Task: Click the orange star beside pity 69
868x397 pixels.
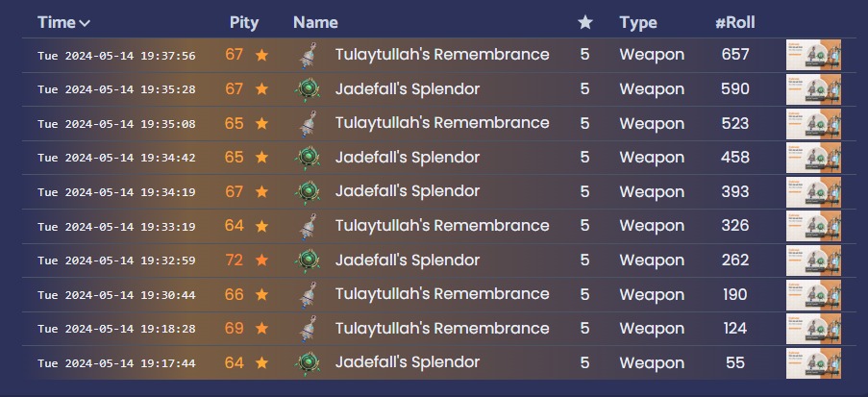Action: pyautogui.click(x=261, y=329)
